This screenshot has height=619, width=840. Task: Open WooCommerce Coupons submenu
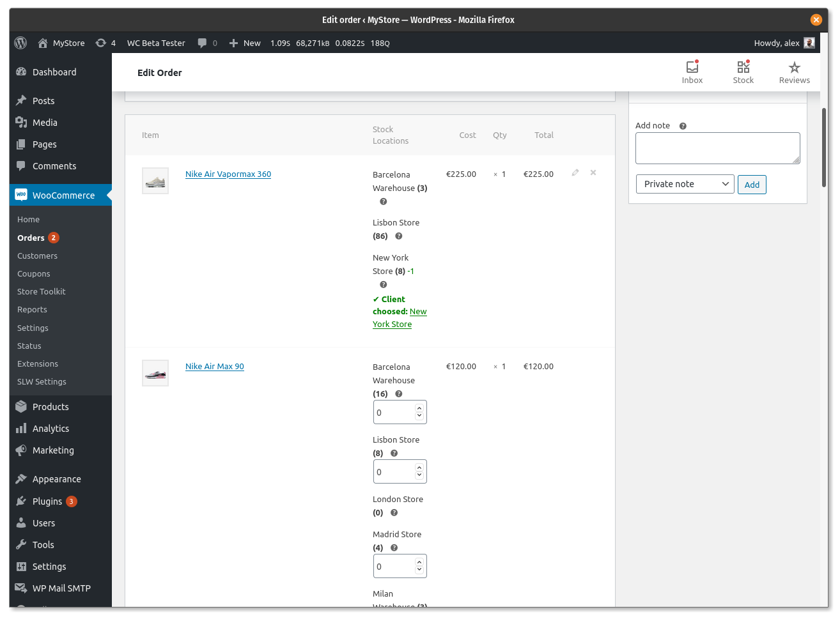34,273
